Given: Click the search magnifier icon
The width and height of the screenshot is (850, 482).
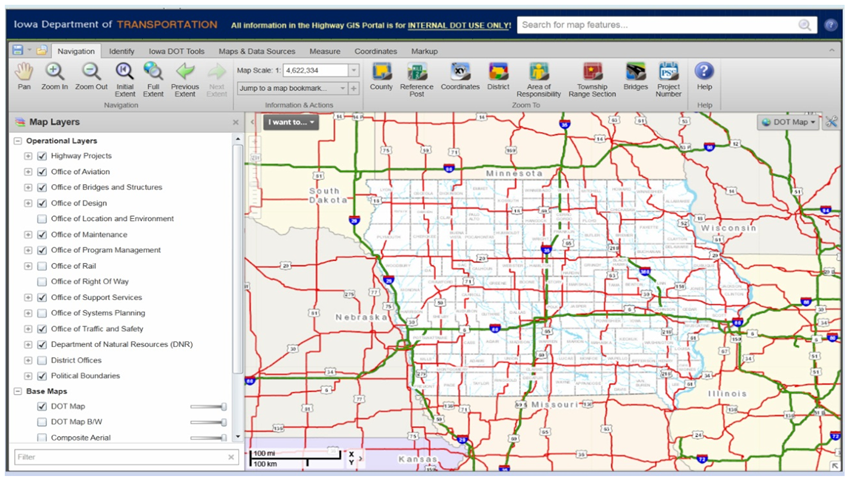Looking at the screenshot, I should (x=805, y=25).
